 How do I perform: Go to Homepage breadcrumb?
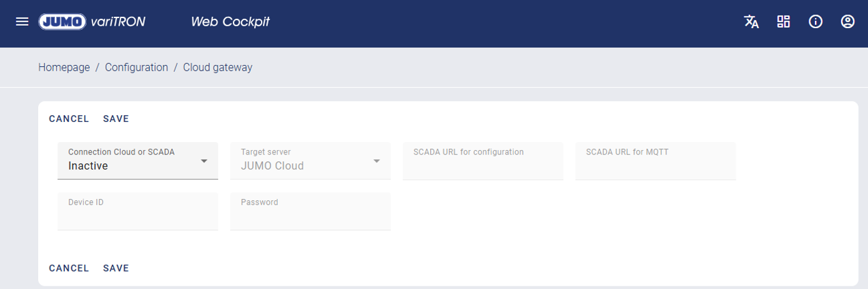point(64,68)
